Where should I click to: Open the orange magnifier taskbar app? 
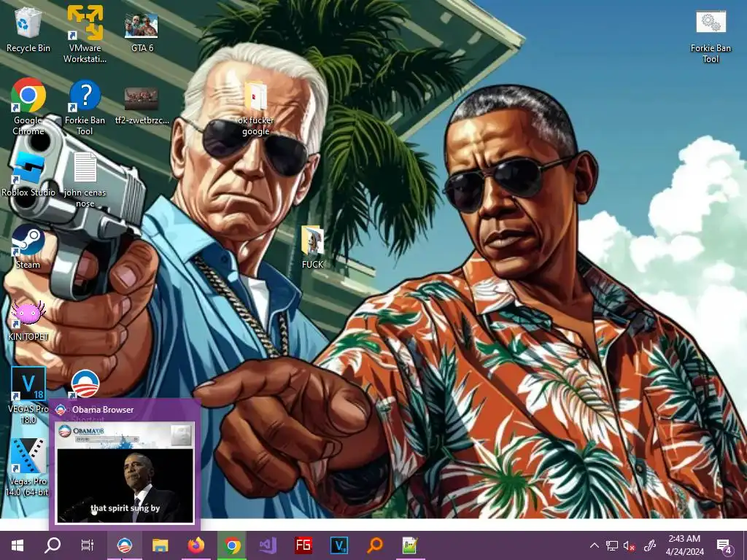[x=376, y=545]
